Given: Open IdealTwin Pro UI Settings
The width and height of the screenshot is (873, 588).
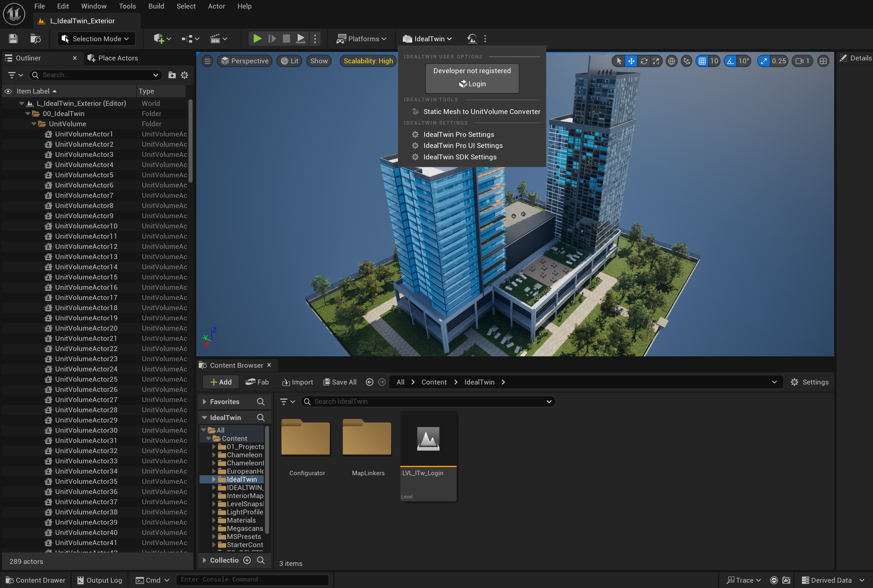Looking at the screenshot, I should (458, 145).
